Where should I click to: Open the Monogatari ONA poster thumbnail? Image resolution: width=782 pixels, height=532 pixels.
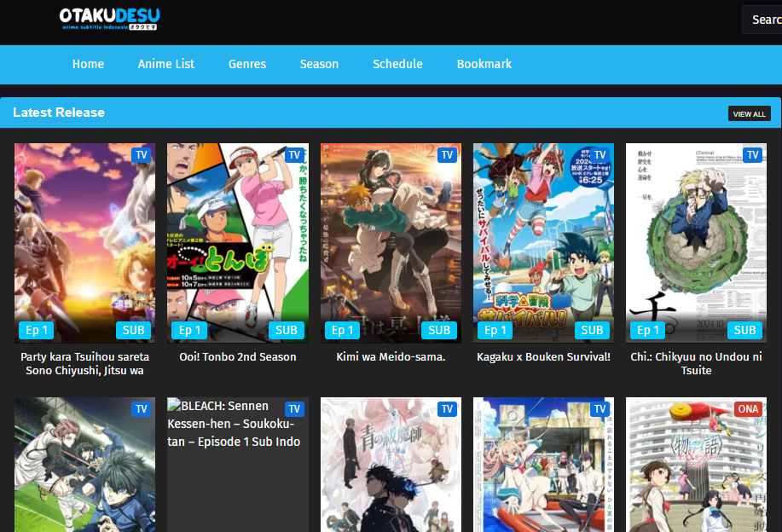pos(696,465)
